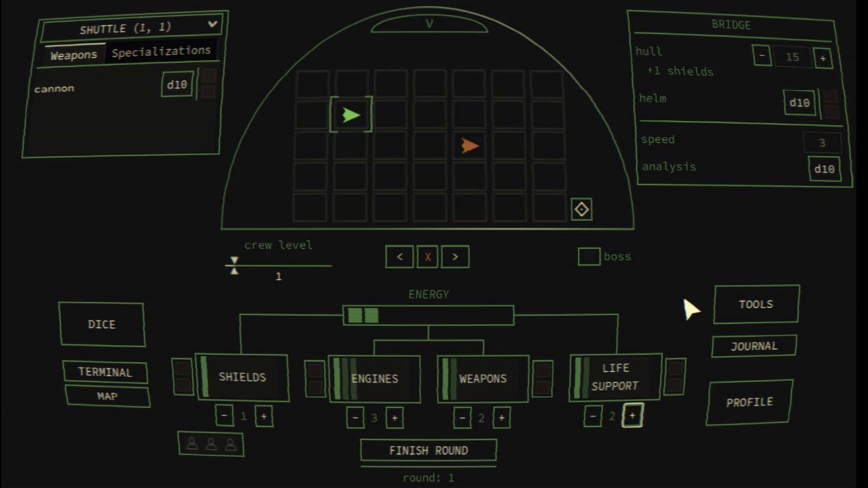This screenshot has width=868, height=488.
Task: Select the green ship arrow on grid
Action: 351,115
